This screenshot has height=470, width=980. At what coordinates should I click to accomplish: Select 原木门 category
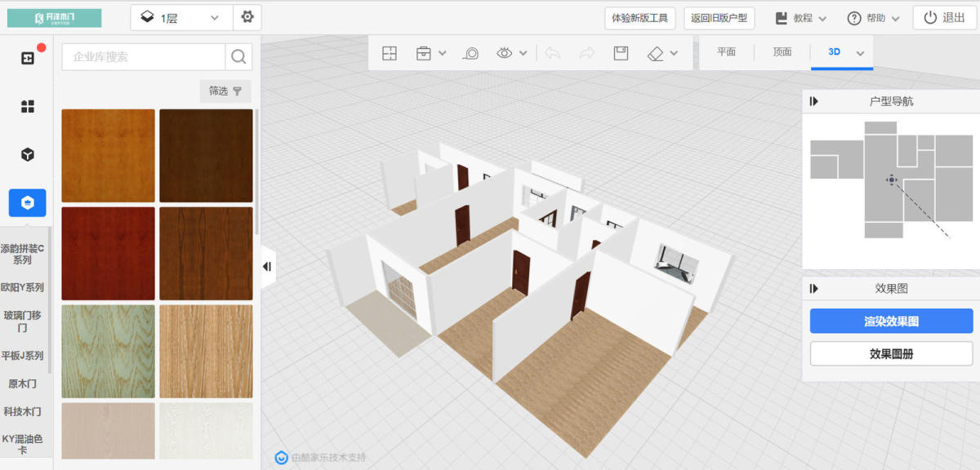click(x=23, y=384)
